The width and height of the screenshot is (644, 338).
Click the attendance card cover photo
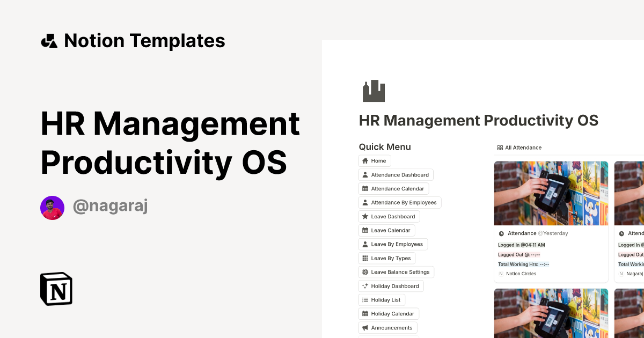coord(551,193)
